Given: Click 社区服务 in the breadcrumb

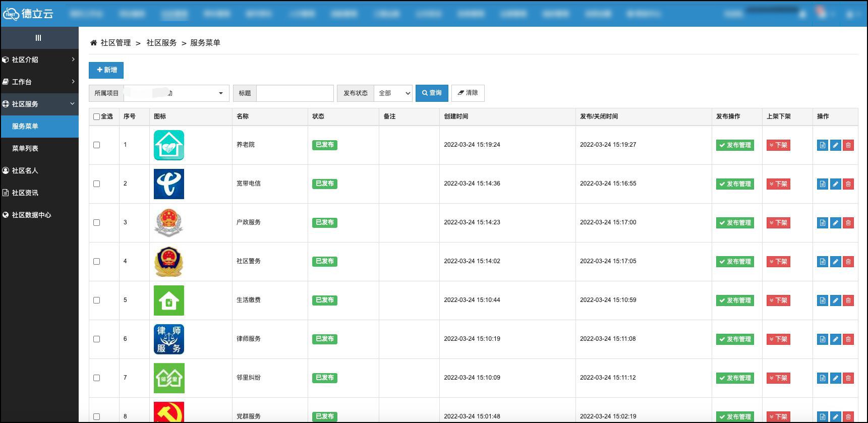Looking at the screenshot, I should (x=161, y=43).
